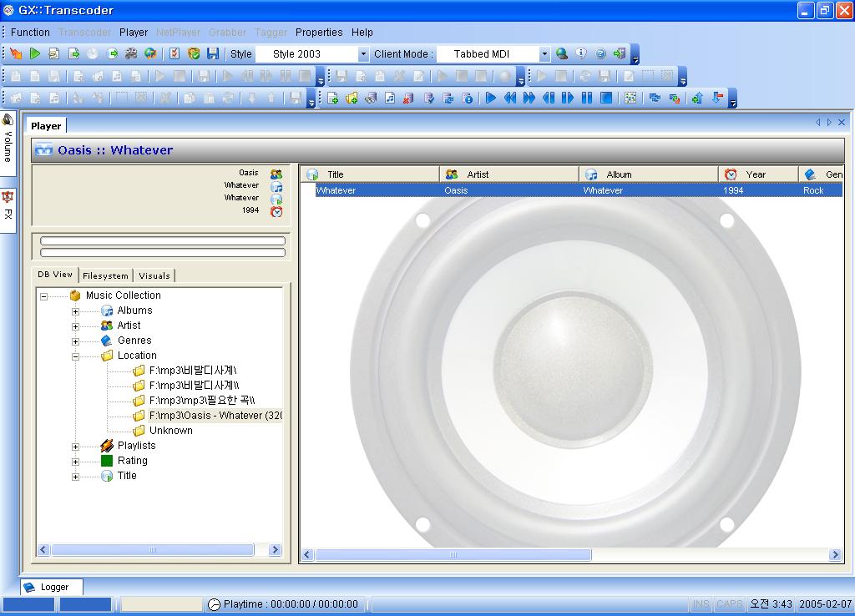Click the green play arrow in top toolbar
The image size is (855, 616).
pyautogui.click(x=35, y=53)
